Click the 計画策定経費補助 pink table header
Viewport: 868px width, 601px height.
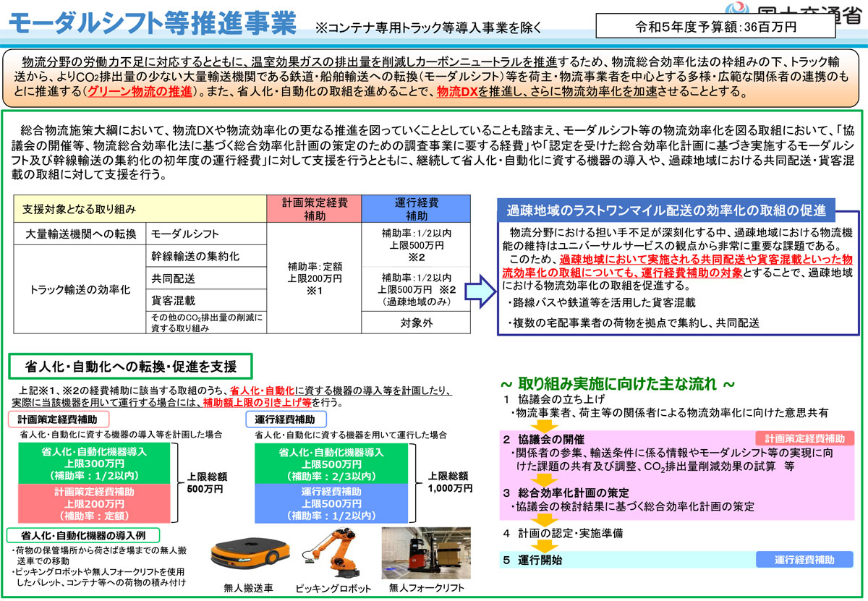tap(314, 208)
